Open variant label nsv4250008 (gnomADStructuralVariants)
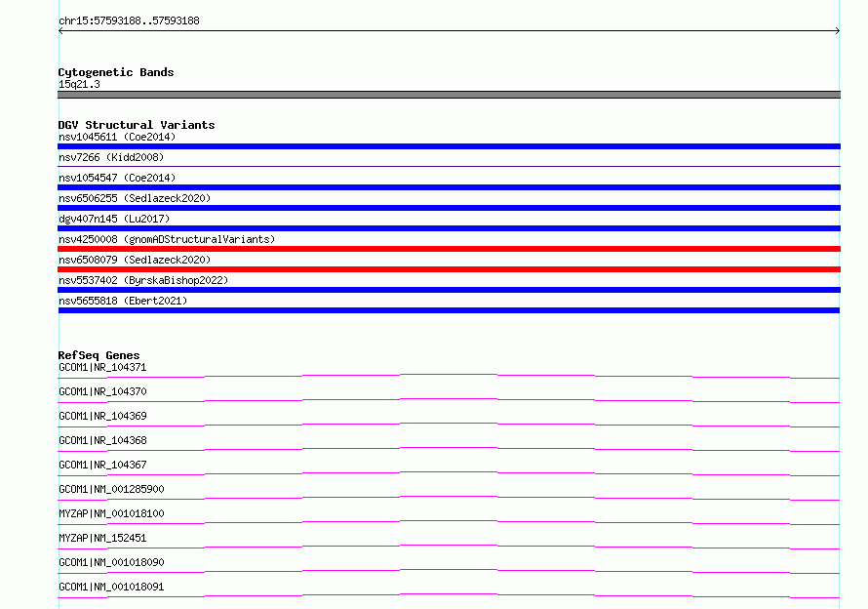The height and width of the screenshot is (609, 868). (x=167, y=239)
